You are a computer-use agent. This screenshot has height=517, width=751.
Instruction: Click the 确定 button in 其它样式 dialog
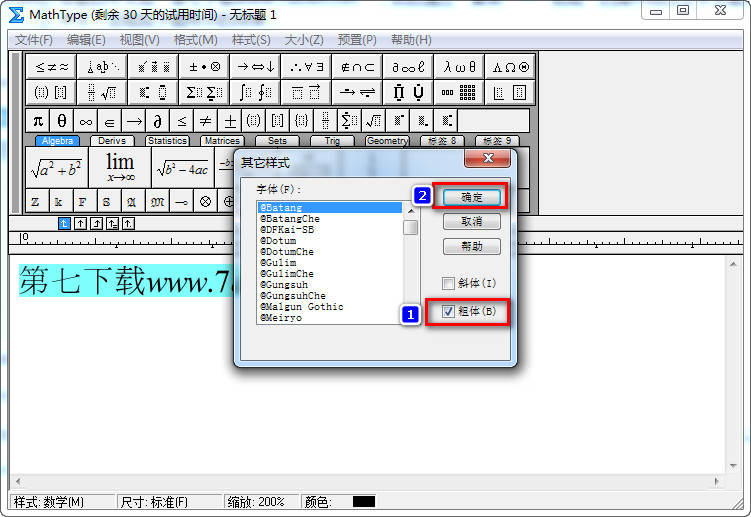point(472,197)
